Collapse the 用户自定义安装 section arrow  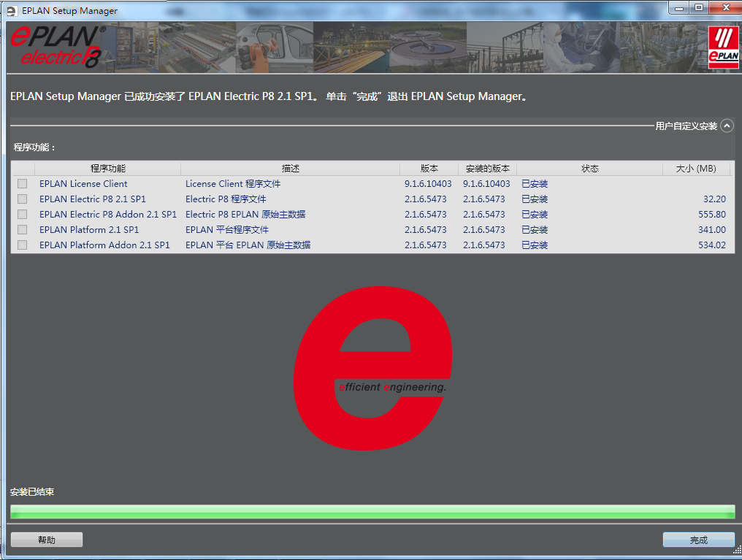[x=727, y=126]
